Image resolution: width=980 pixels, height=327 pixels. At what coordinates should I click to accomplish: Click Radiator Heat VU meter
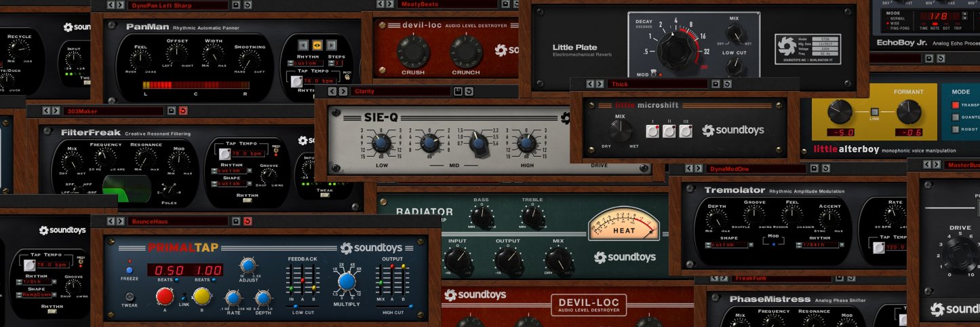coord(624,223)
